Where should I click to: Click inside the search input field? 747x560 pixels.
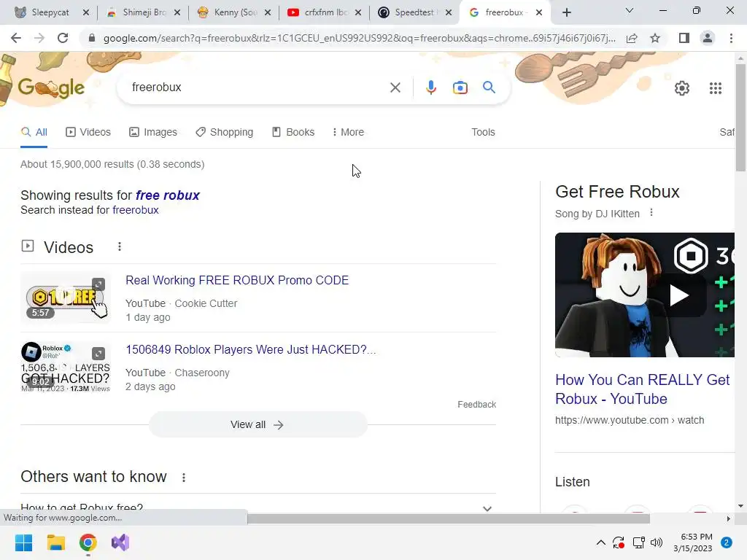tap(258, 87)
